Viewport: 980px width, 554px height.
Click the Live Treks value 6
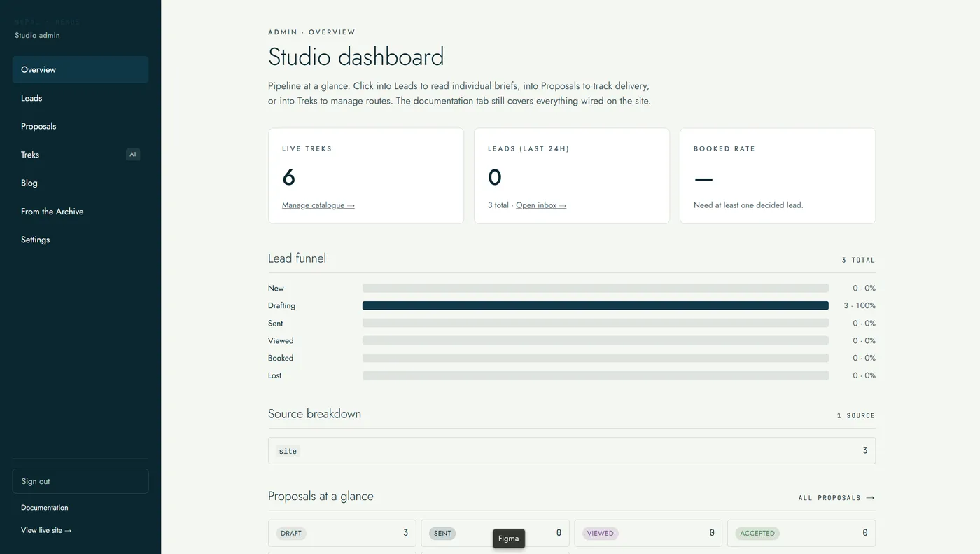point(289,177)
